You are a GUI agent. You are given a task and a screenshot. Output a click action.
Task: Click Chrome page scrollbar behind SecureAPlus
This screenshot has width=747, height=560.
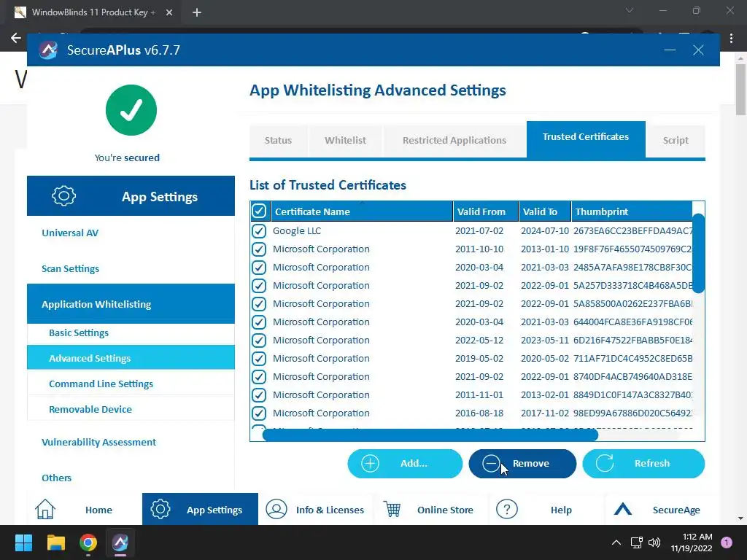740,90
